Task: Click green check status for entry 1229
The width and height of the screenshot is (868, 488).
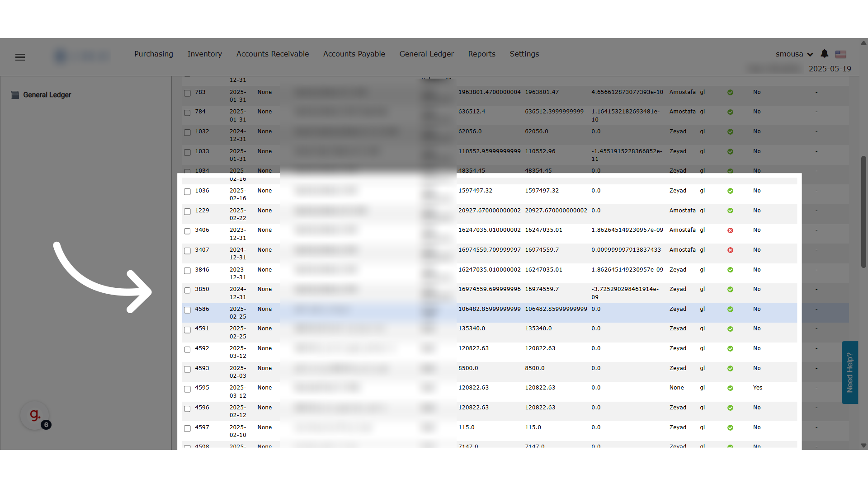Action: [x=730, y=211]
